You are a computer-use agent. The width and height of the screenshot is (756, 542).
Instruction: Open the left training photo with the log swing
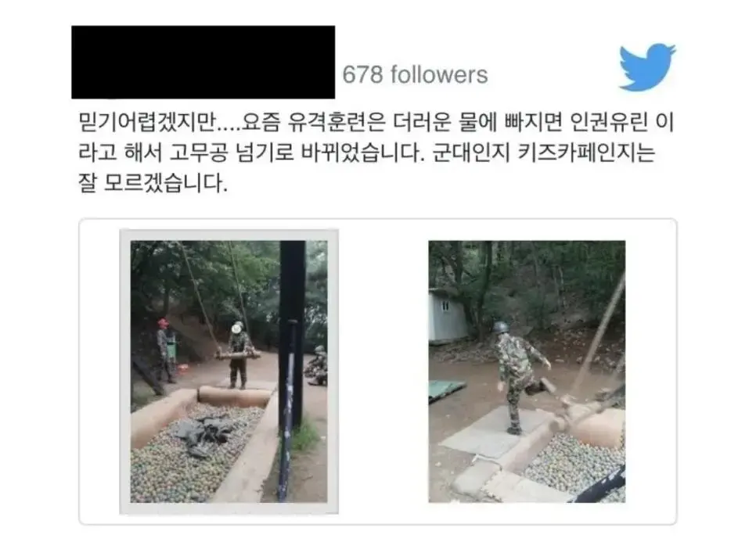[229, 372]
